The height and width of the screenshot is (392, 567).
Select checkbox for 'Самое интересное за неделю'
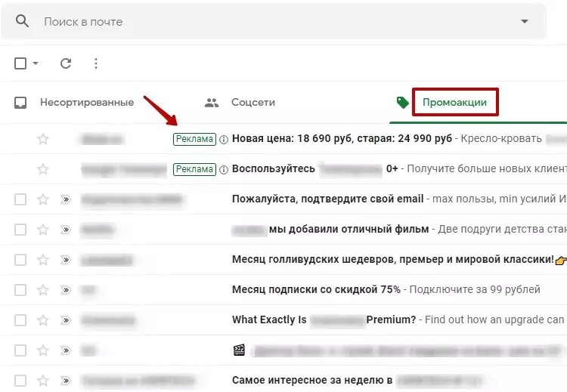pyautogui.click(x=20, y=380)
